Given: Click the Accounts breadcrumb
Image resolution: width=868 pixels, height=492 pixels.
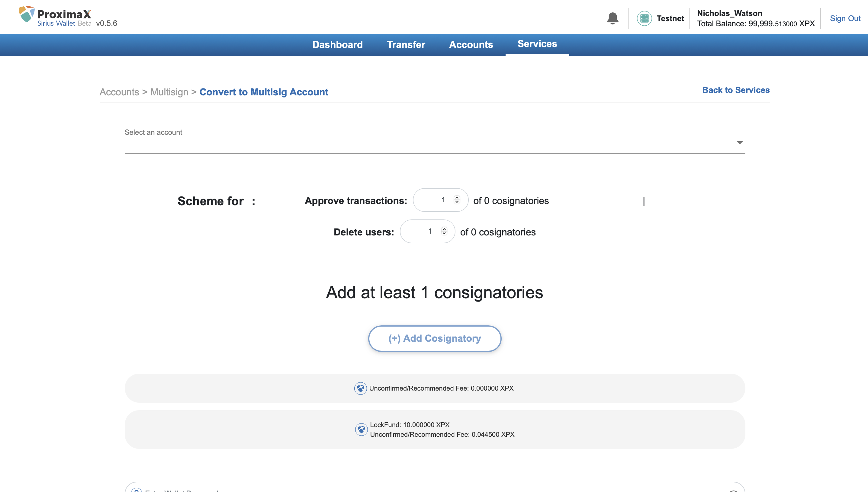Looking at the screenshot, I should coord(119,92).
